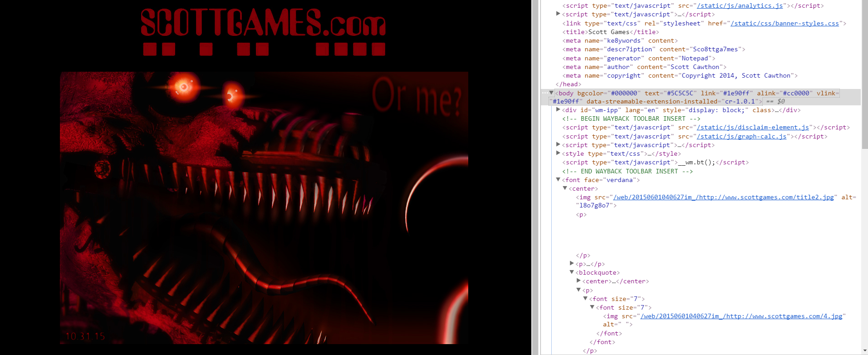
Task: Collapse the font face="verdana" node
Action: click(x=558, y=180)
